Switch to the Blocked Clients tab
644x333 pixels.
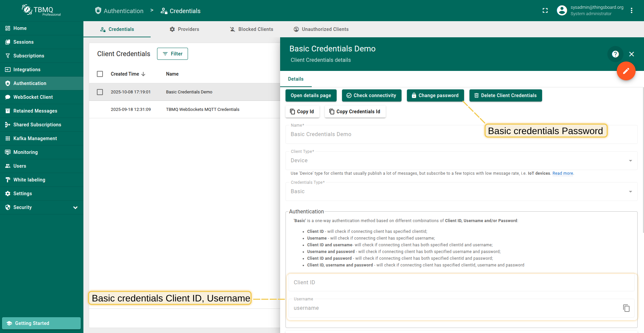click(x=251, y=29)
